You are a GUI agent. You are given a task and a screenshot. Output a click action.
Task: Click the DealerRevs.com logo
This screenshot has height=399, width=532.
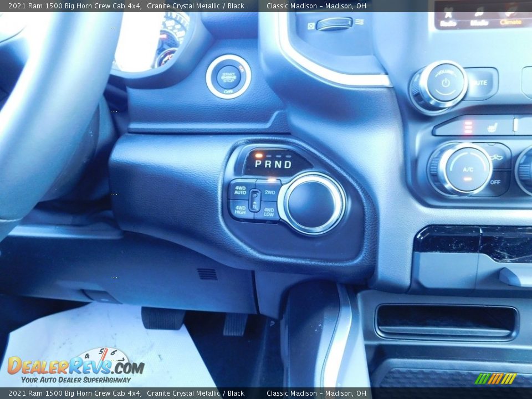(76, 366)
